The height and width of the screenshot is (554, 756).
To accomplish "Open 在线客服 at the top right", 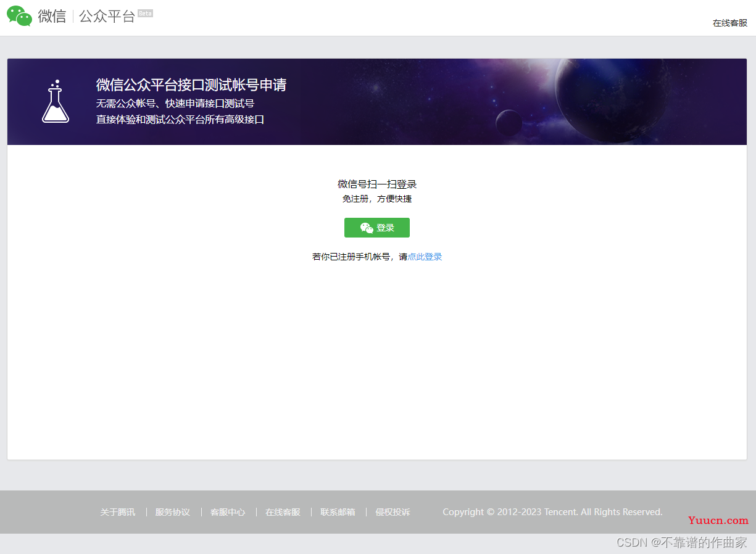I will click(730, 23).
